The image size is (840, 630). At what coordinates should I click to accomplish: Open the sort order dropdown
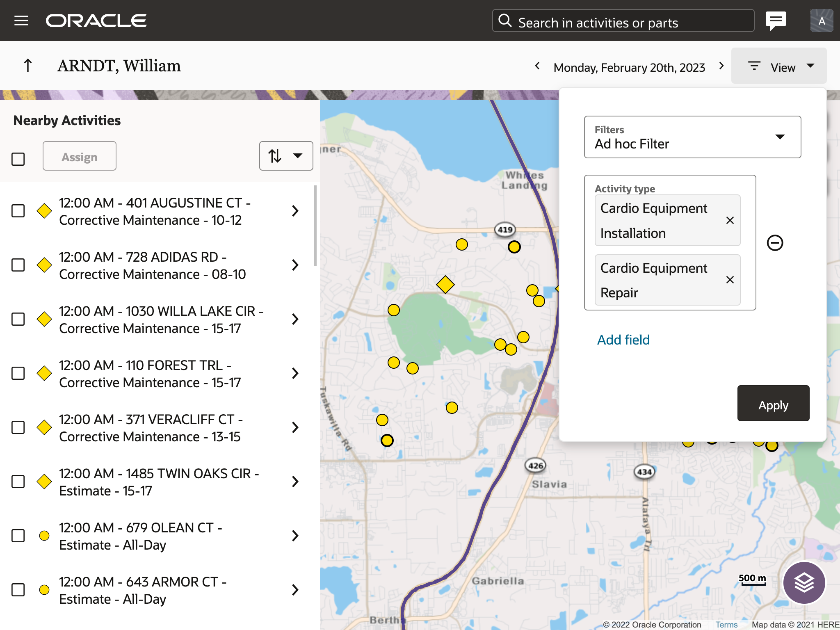(x=286, y=156)
